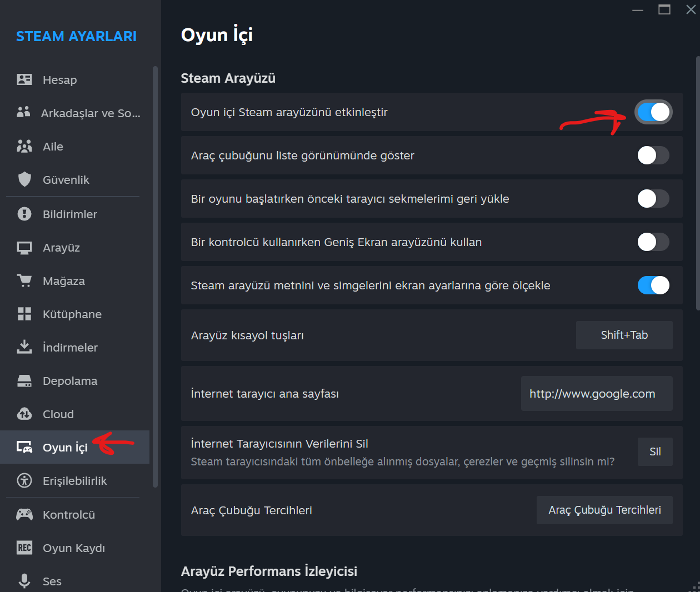This screenshot has width=700, height=592.
Task: Go to İndirmeler settings
Action: (x=75, y=347)
